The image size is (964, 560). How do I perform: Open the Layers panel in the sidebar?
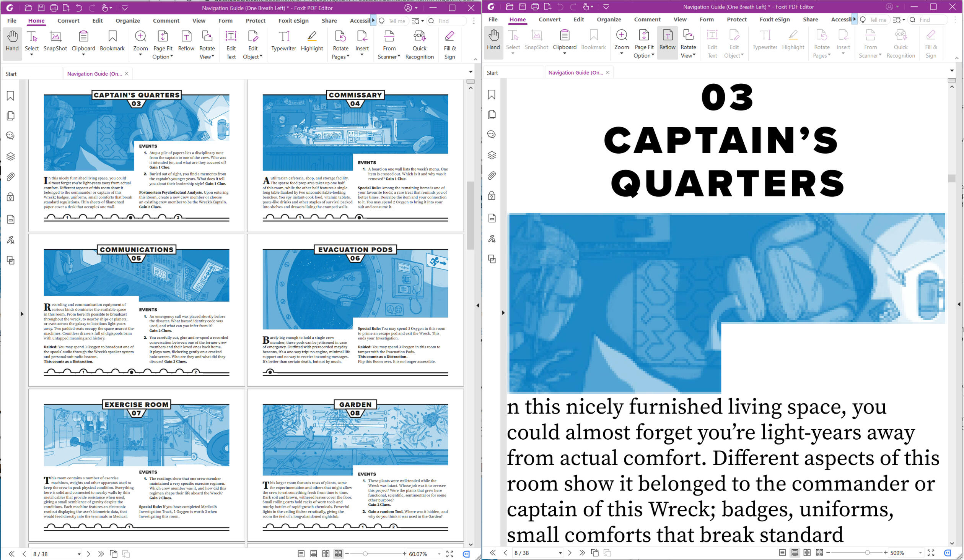pos(10,156)
